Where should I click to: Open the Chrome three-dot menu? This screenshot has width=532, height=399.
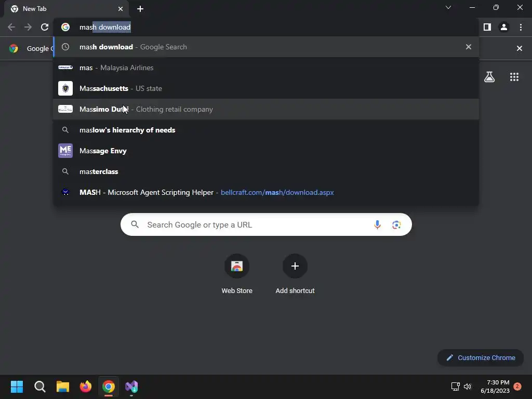pos(521,27)
